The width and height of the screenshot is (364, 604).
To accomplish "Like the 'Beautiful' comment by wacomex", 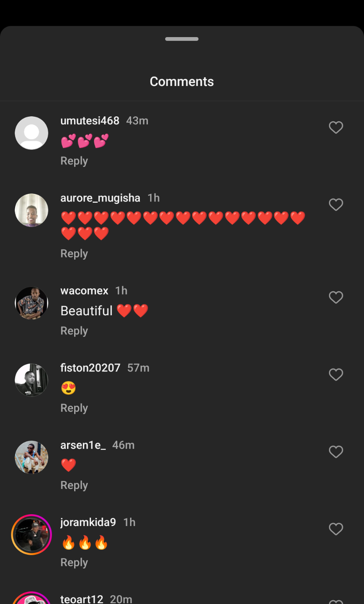I will tap(336, 297).
